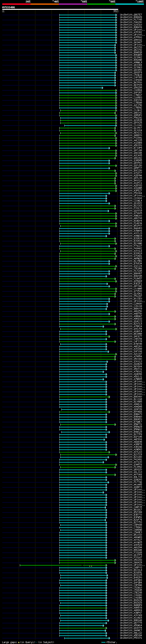Select the UniRef100_C2HK80 label
Image resolution: width=146 pixels, height=644 pixels.
[x=131, y=304]
